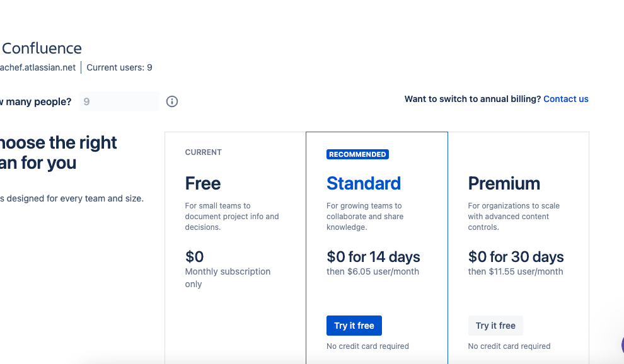624x364 pixels.
Task: Click the Confluence product heading
Action: (42, 48)
